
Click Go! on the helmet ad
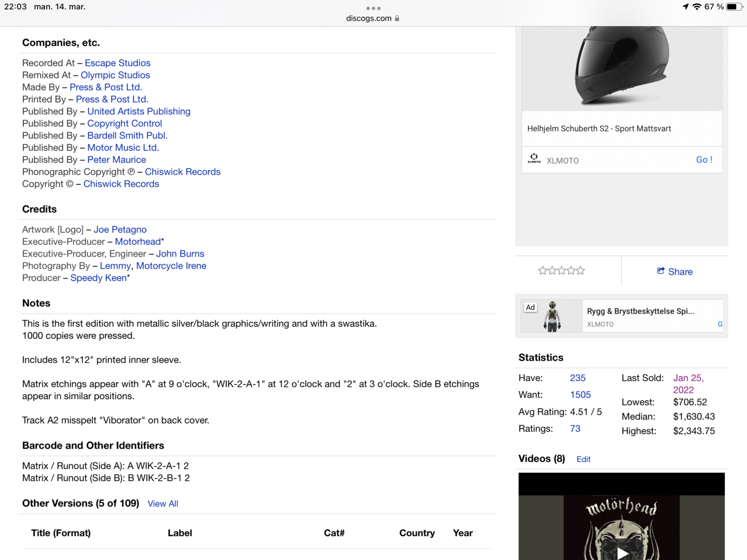704,160
